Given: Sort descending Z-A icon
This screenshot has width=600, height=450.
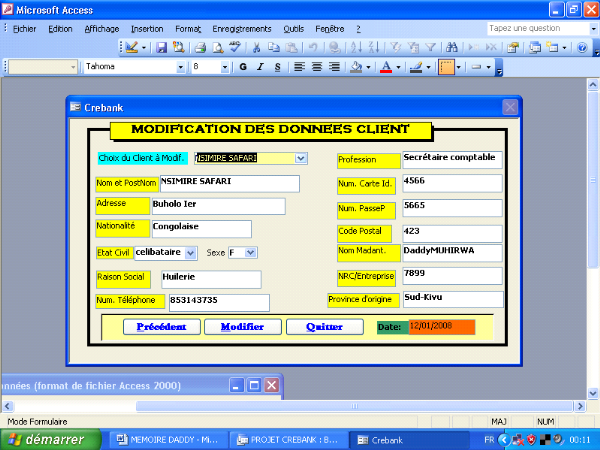Looking at the screenshot, I should click(x=374, y=47).
